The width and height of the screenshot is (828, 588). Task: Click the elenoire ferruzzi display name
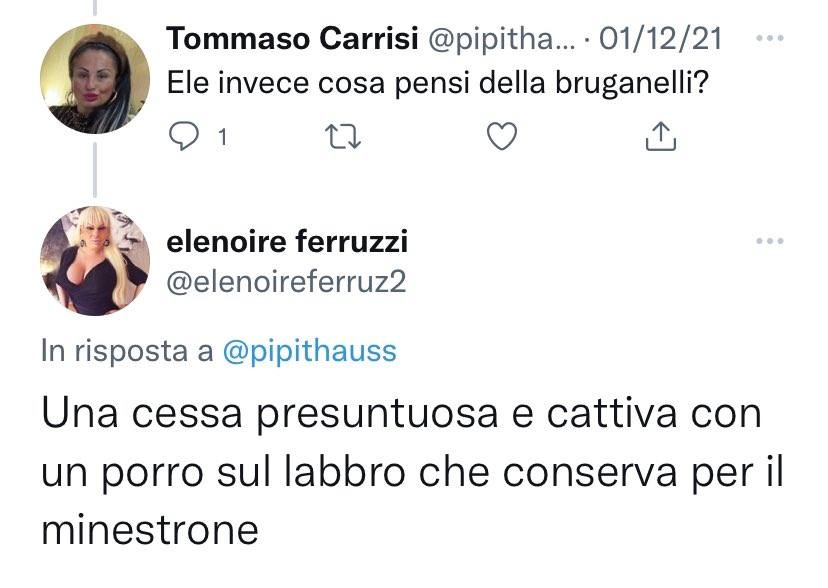tap(287, 242)
